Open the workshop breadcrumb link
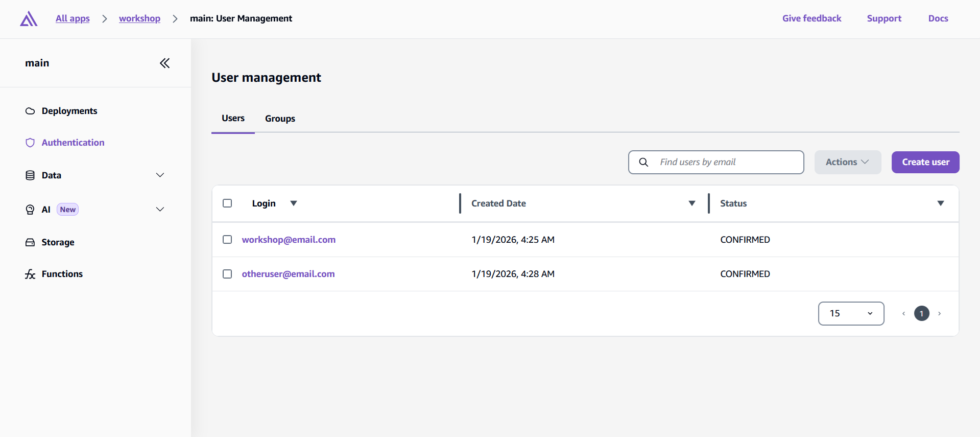This screenshot has height=437, width=980. 139,18
